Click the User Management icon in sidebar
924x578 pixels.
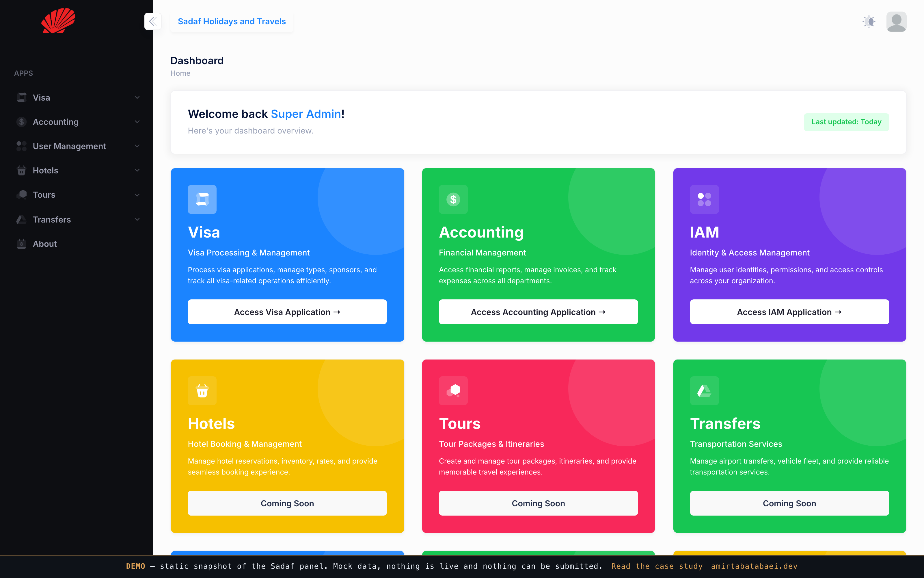(22, 146)
